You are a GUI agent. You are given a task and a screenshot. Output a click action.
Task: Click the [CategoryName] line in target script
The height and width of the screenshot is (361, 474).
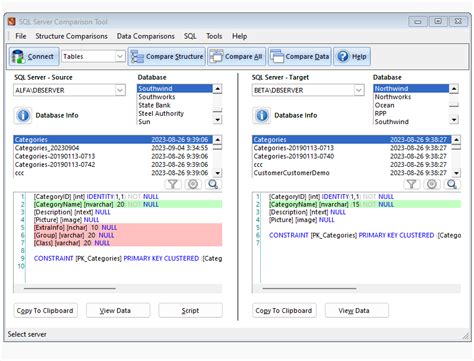(365, 204)
